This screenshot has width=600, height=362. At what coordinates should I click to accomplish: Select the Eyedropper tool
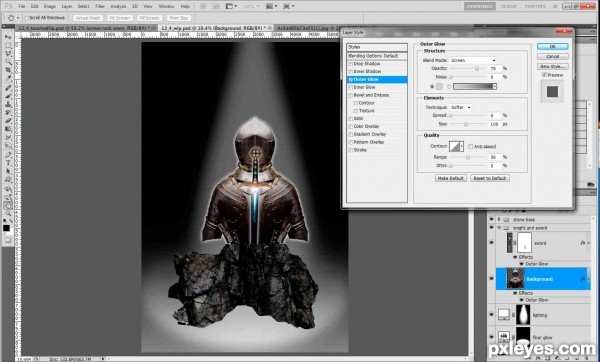[x=8, y=78]
